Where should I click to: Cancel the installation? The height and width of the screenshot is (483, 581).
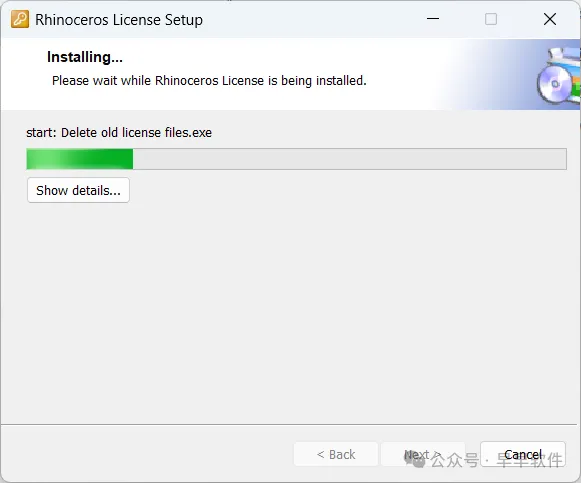pyautogui.click(x=523, y=454)
